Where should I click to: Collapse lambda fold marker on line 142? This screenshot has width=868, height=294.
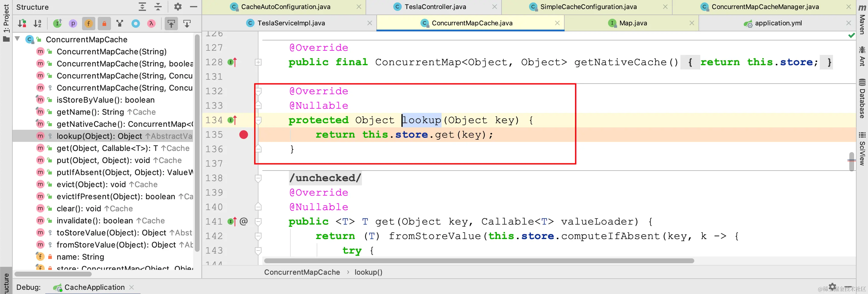point(258,236)
